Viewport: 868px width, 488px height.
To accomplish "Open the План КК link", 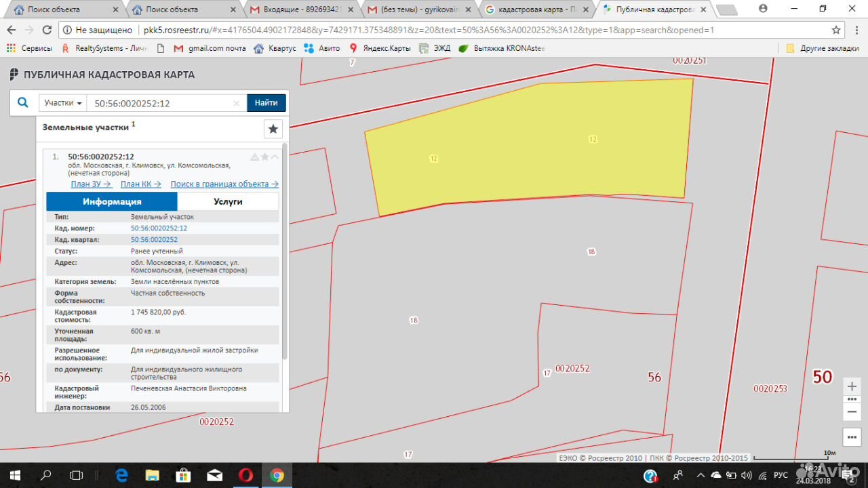I will 141,184.
